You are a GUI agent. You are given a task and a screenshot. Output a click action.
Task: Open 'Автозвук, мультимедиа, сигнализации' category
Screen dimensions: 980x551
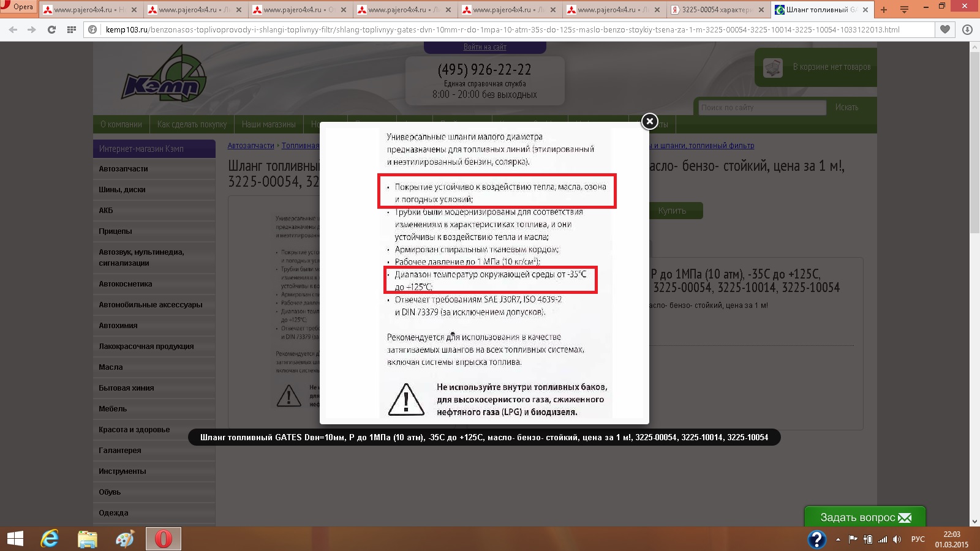coord(154,258)
